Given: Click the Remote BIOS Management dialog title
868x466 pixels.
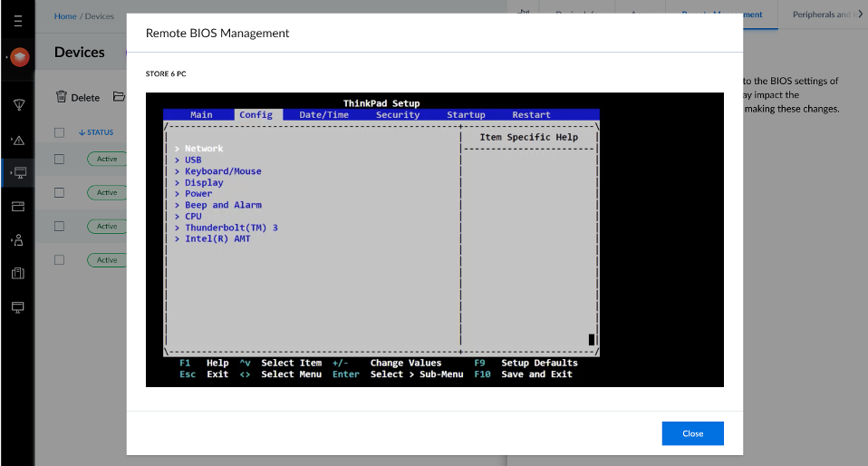Looking at the screenshot, I should click(217, 34).
